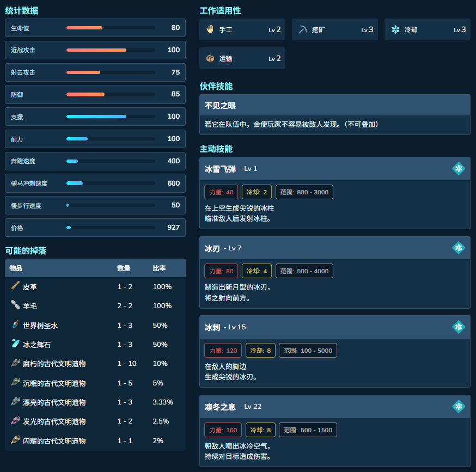Image resolution: width=476 pixels, height=472 pixels.
Task: Click the 生命值 stat bar
Action: (x=111, y=28)
